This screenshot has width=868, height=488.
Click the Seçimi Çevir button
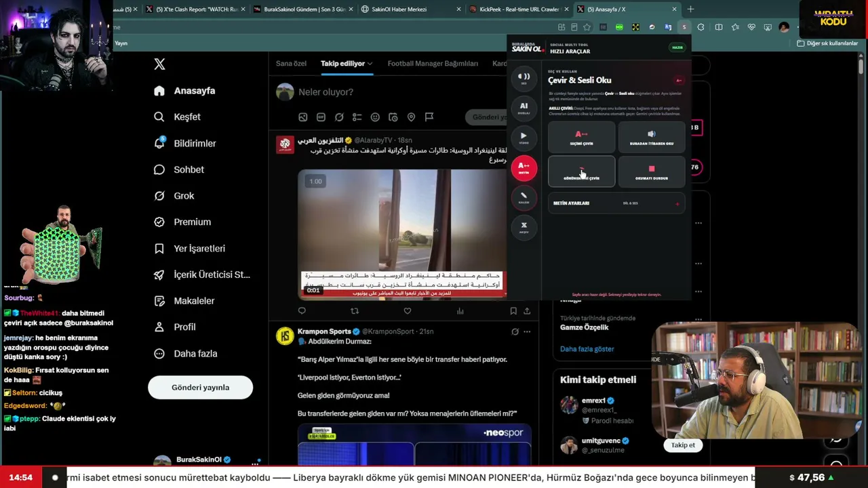point(581,137)
